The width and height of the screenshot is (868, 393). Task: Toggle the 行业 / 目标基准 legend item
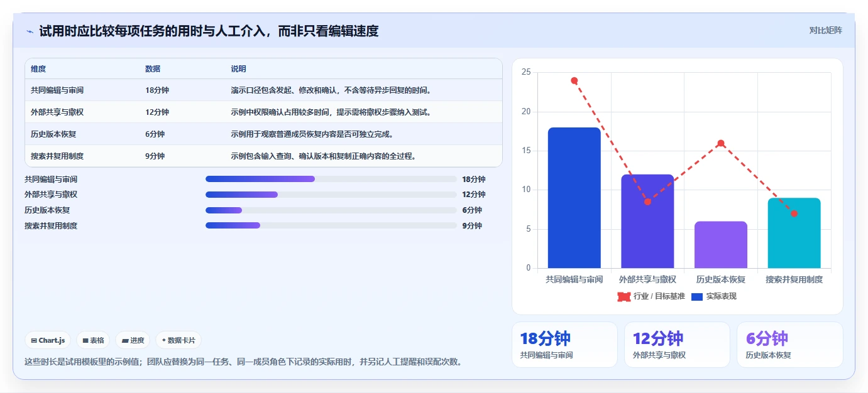coord(651,296)
